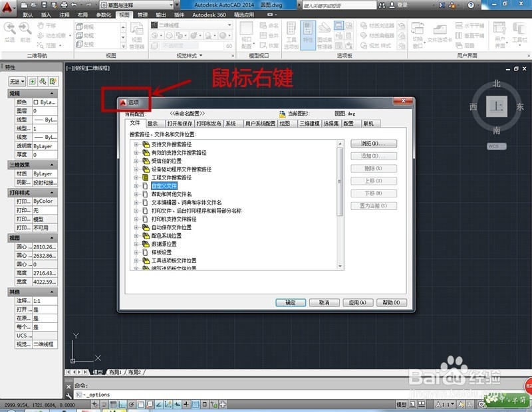Expand the 样板设置 tree node

tap(136, 253)
